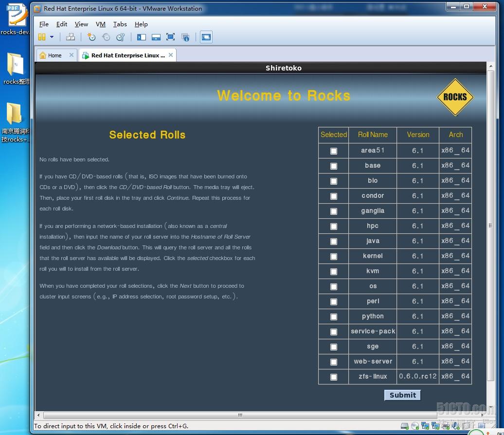Toggle the console view button
This screenshot has width=504, height=435.
(206, 37)
